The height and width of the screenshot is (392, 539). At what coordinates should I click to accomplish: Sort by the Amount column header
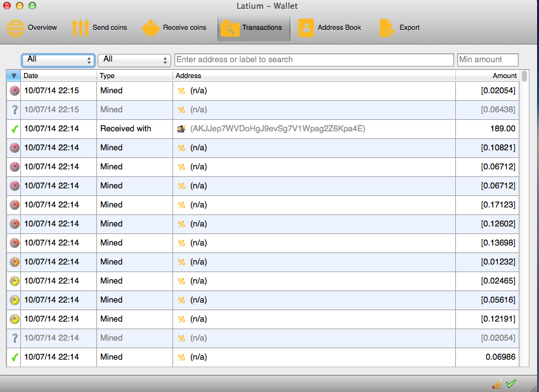(x=488, y=75)
